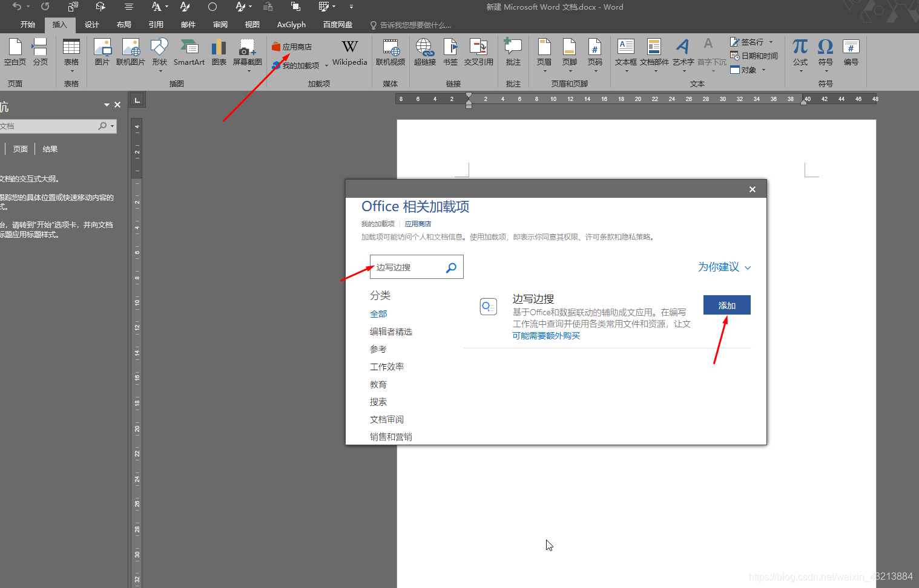Switch to the Layout (布局) tab
This screenshot has width=919, height=588.
coord(124,25)
